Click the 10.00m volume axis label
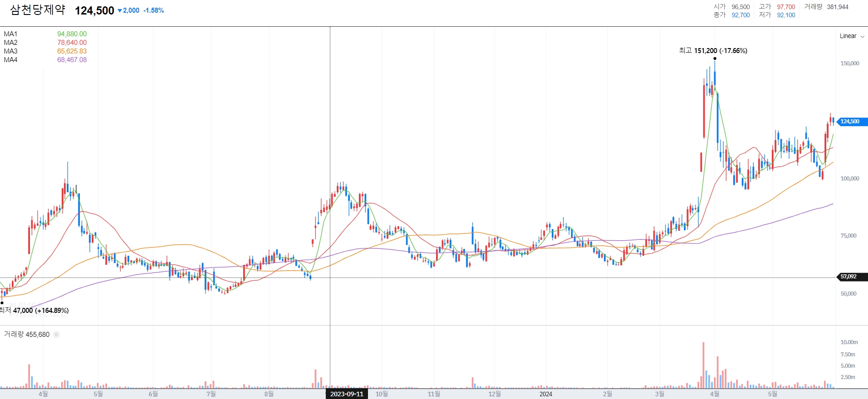Viewport: 868px width, 399px height. click(849, 342)
